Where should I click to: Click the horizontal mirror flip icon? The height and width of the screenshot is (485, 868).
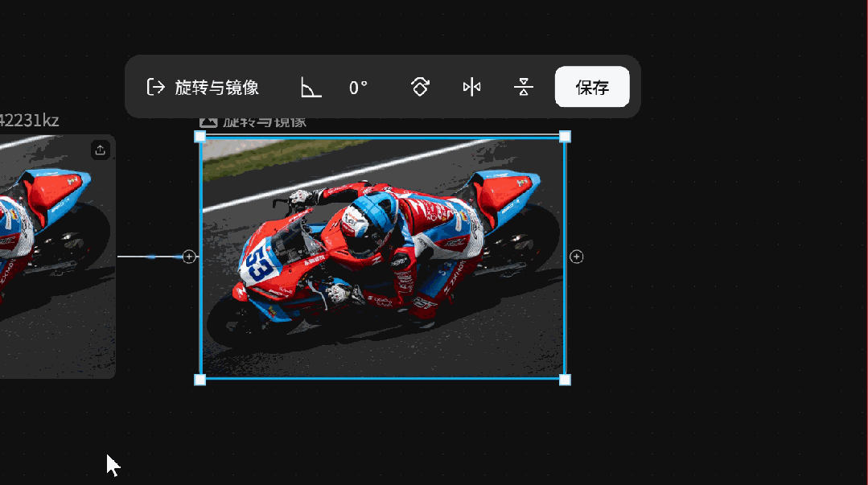(x=471, y=87)
